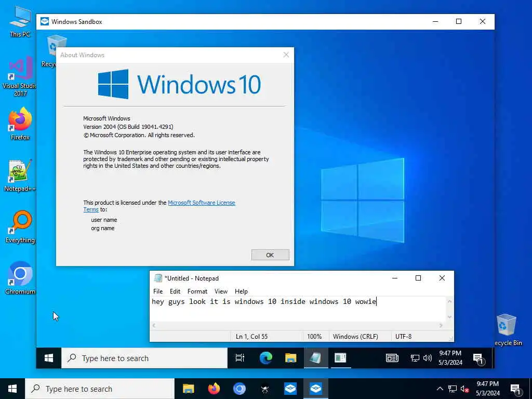
Task: Select the host Recycle Bin icon at the desktop's right edge
Action: coord(508,330)
